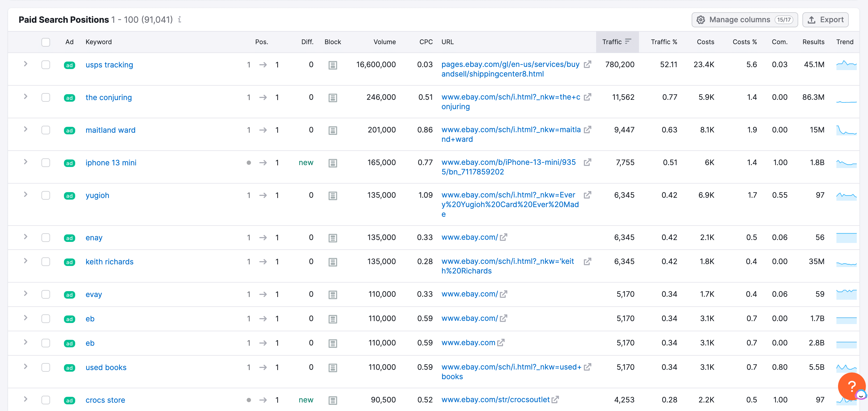Toggle the select-all checkbox in header
This screenshot has width=868, height=411.
[x=45, y=42]
